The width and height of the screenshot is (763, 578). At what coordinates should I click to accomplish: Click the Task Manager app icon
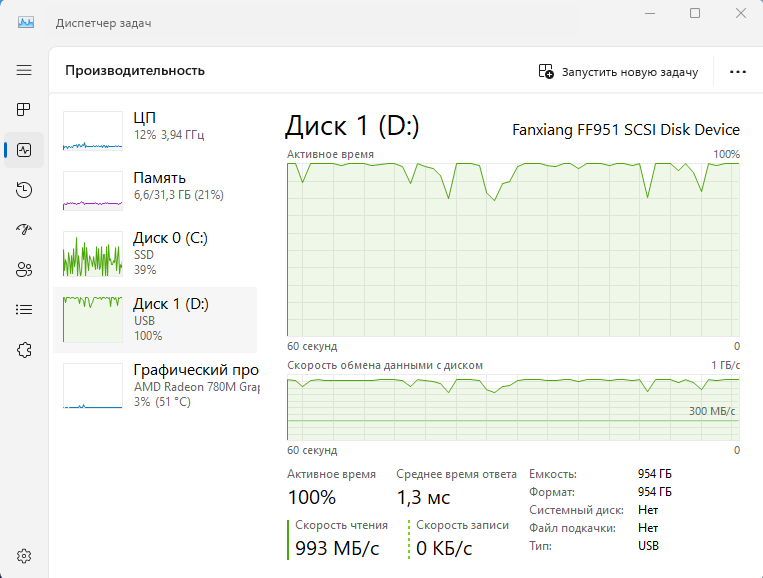click(x=25, y=22)
